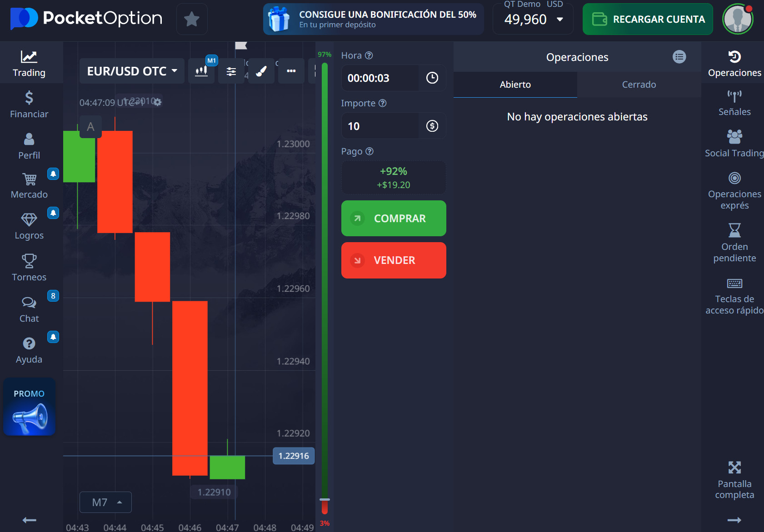Open the Financiar section
The image size is (764, 532).
29,104
